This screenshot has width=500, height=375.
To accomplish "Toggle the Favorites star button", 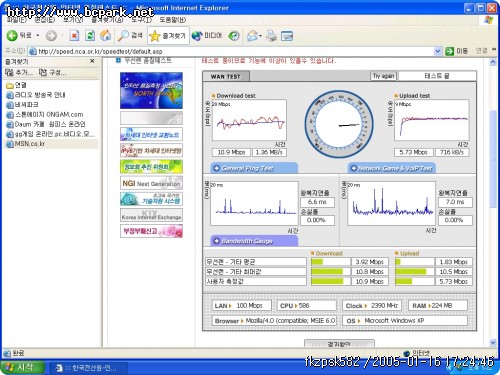I will [168, 36].
